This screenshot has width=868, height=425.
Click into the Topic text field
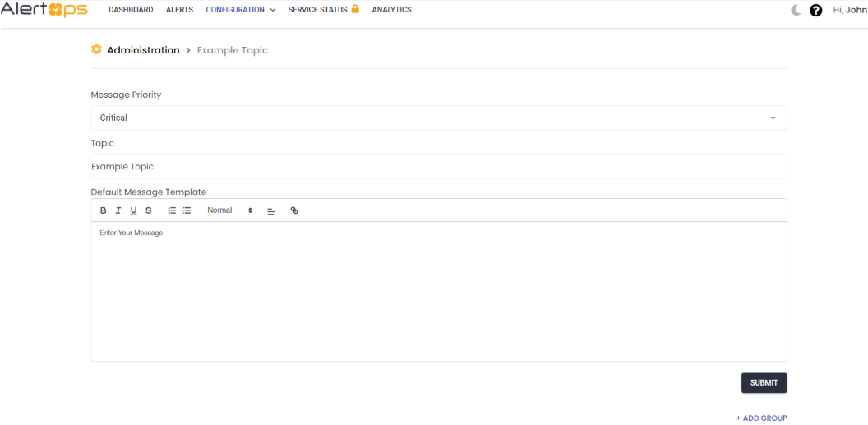(438, 167)
